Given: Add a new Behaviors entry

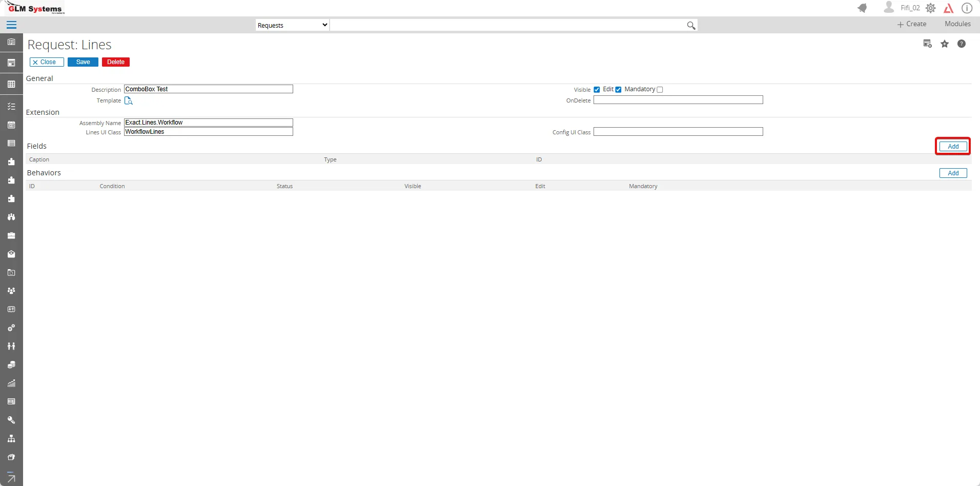Looking at the screenshot, I should (953, 173).
